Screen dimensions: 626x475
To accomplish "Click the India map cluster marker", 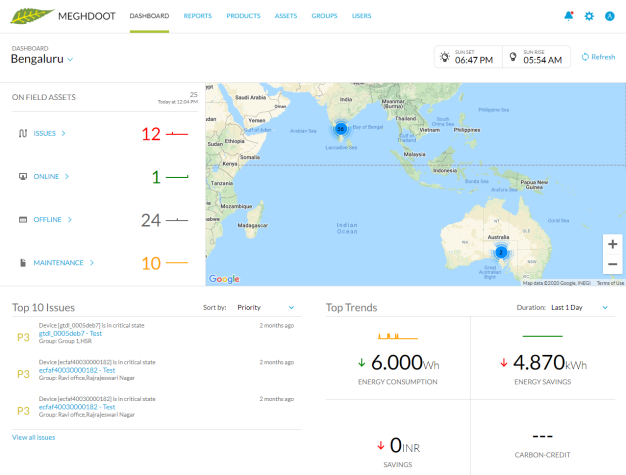I will (x=341, y=129).
